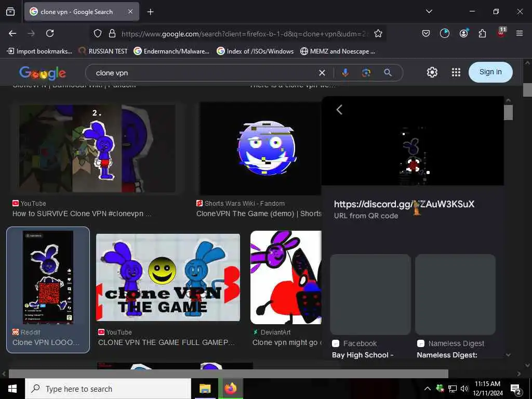
Task: Open the 11:15 AM clock and calendar
Action: point(487,389)
